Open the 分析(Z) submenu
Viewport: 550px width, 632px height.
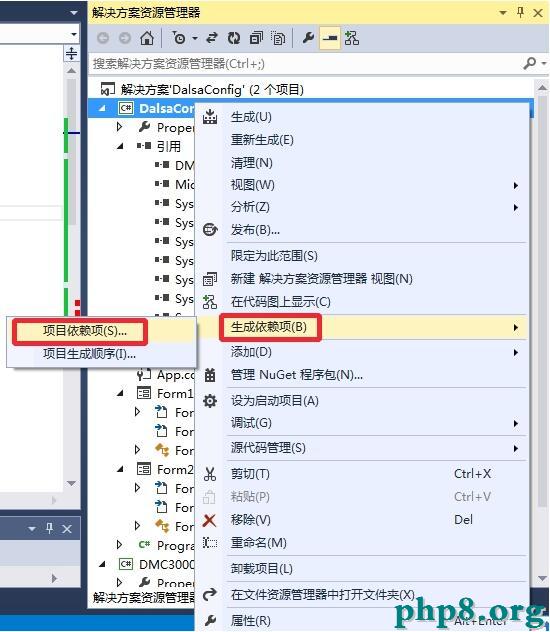tap(361, 207)
